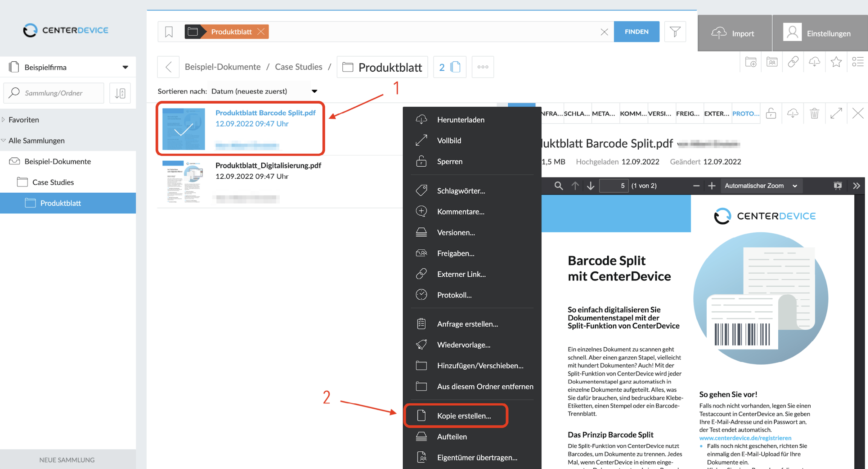Open the filter funnel options

click(x=675, y=32)
